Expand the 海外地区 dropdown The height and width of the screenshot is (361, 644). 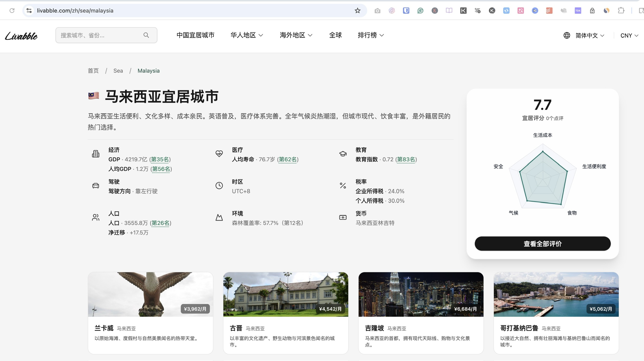point(296,35)
